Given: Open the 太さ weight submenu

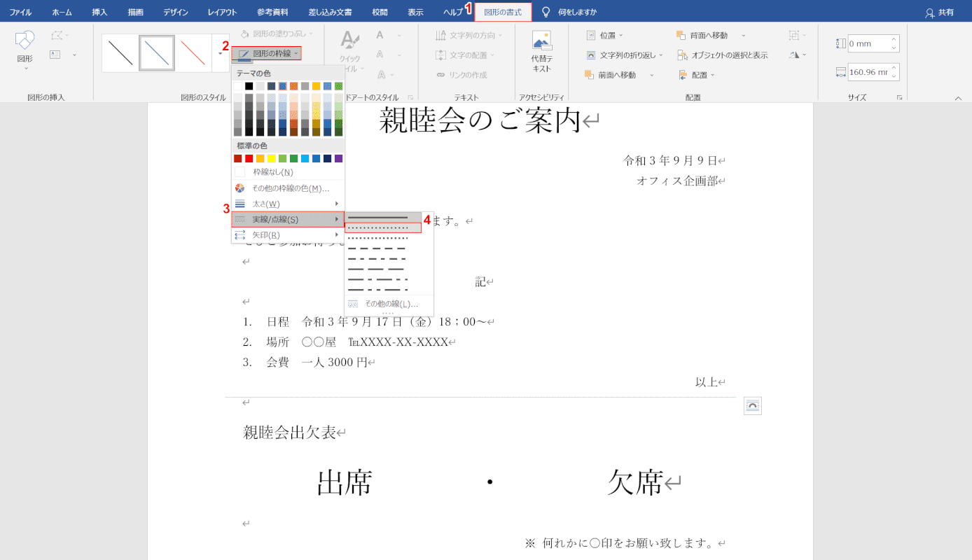Looking at the screenshot, I should pos(288,204).
